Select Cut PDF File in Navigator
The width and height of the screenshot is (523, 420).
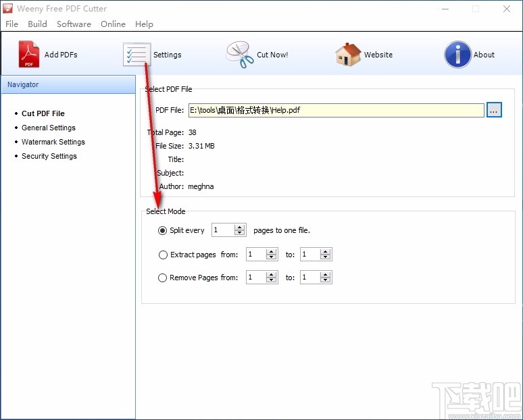tap(43, 113)
